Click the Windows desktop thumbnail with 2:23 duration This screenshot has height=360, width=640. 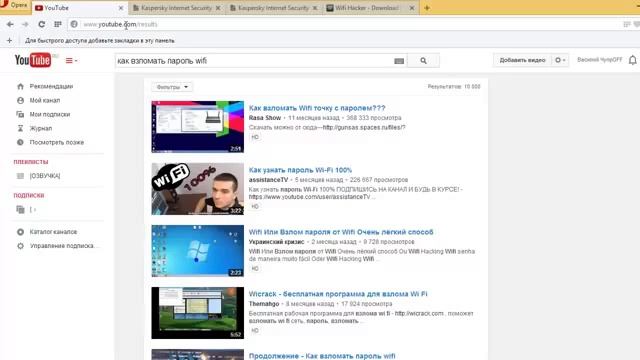[198, 251]
